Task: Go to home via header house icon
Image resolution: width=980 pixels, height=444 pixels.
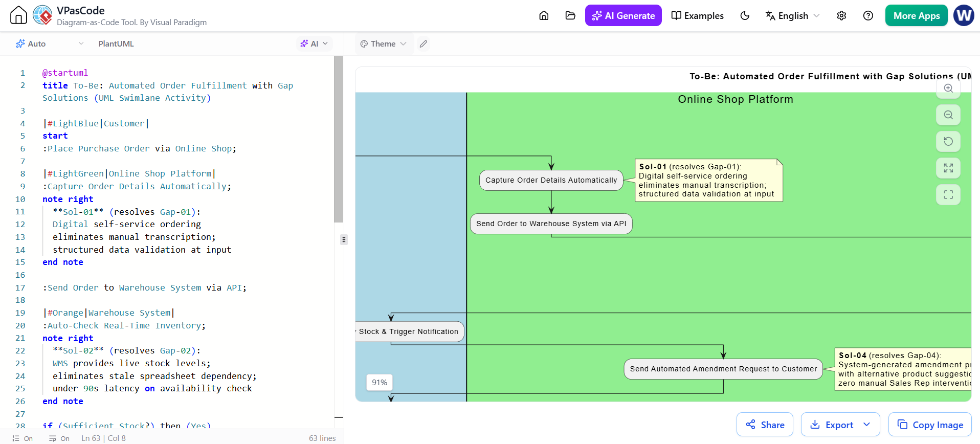Action: coord(544,15)
